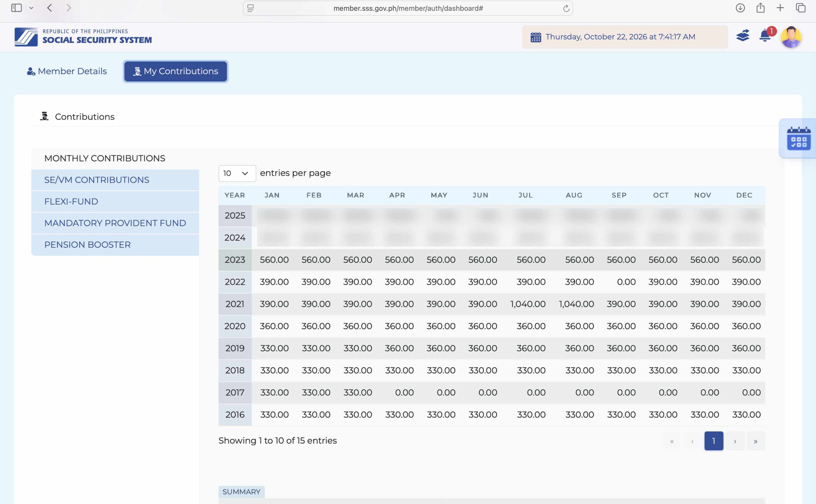The image size is (816, 504).
Task: Open Pension Booster section
Action: pyautogui.click(x=115, y=245)
